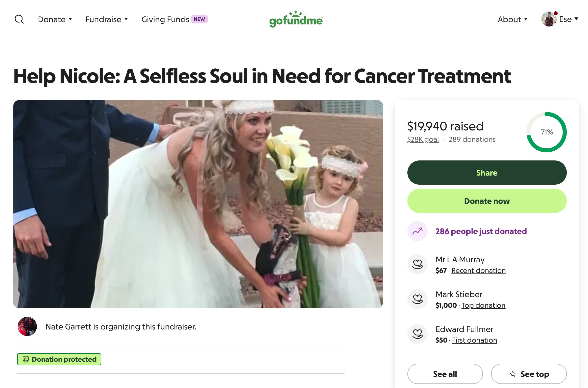Click the search magnifier icon
588x388 pixels.
coord(19,19)
